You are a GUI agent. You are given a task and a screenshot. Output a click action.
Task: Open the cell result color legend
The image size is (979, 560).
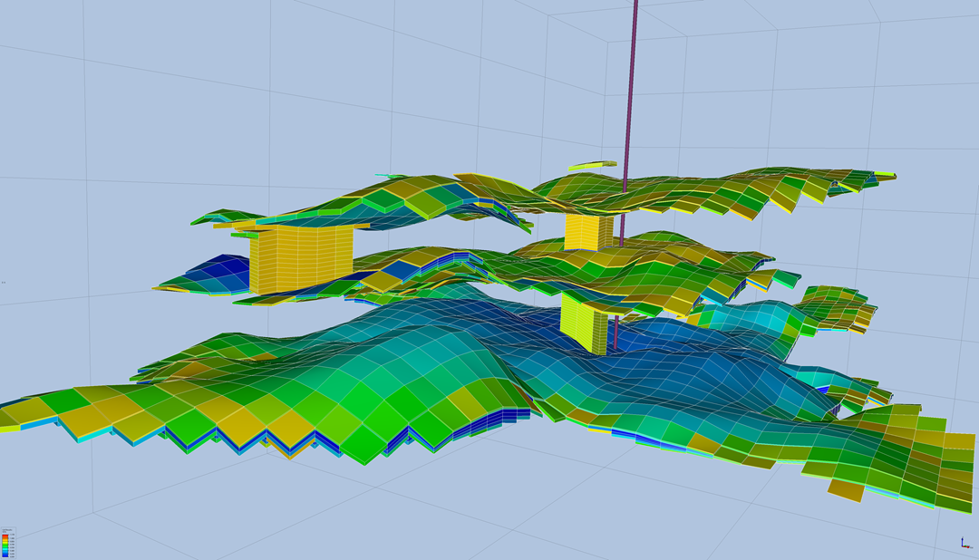click(x=8, y=542)
